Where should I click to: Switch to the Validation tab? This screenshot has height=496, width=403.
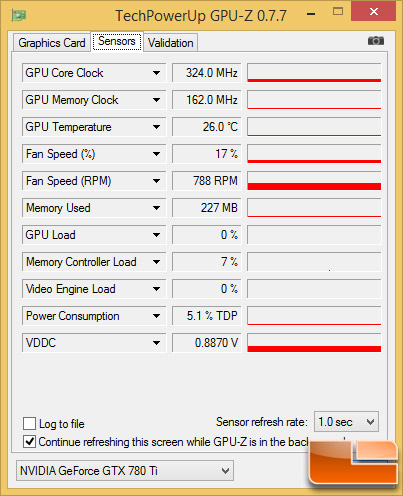tap(171, 43)
